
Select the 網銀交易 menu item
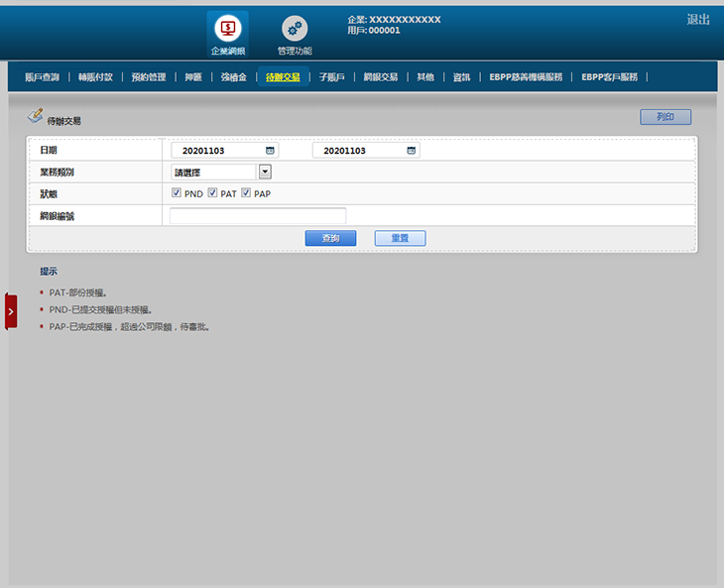pyautogui.click(x=381, y=76)
